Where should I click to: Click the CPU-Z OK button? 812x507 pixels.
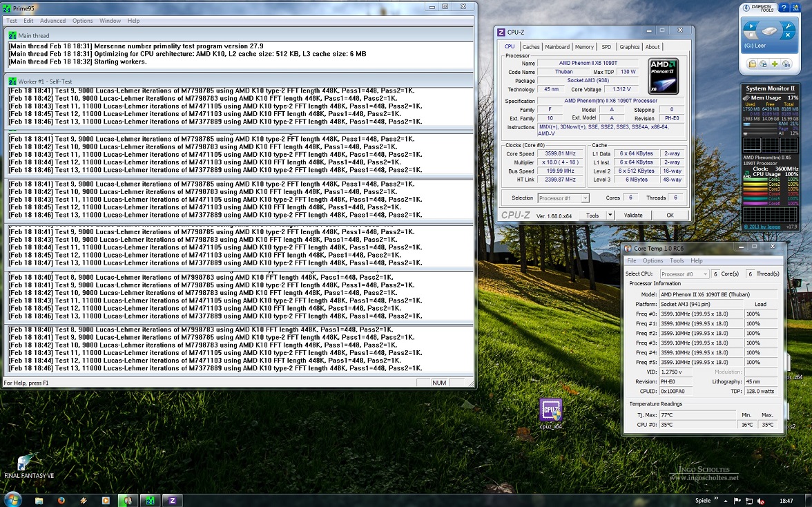[670, 215]
